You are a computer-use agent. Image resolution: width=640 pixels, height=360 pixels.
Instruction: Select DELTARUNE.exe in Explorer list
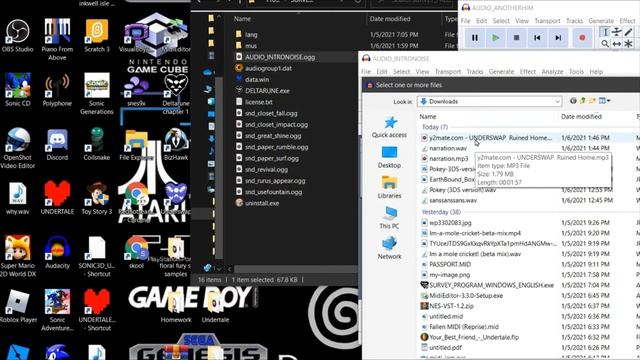[x=267, y=91]
